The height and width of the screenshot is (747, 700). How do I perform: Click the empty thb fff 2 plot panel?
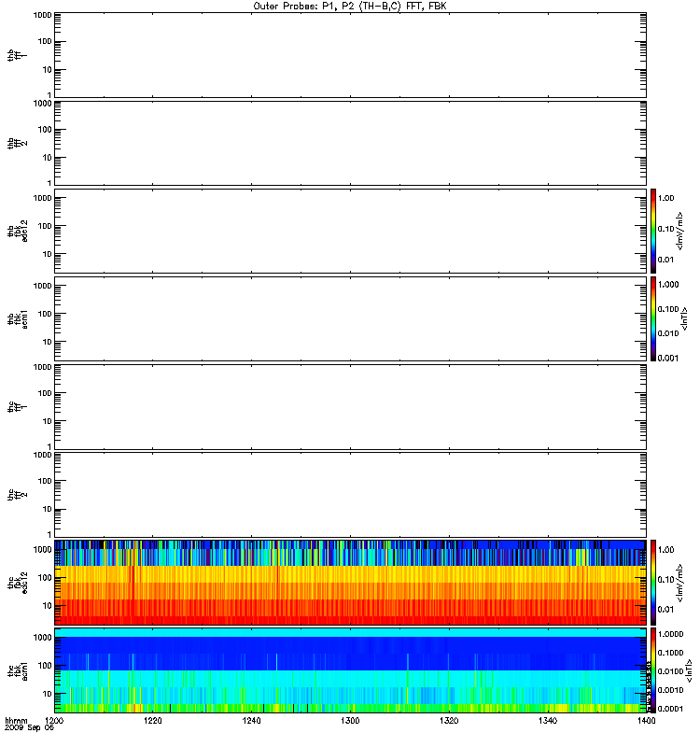tap(350, 143)
